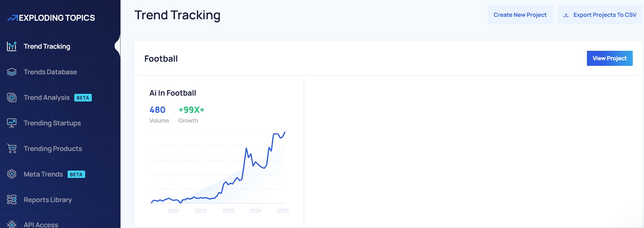
Task: Click the Trending Products cart icon
Action: point(12,148)
